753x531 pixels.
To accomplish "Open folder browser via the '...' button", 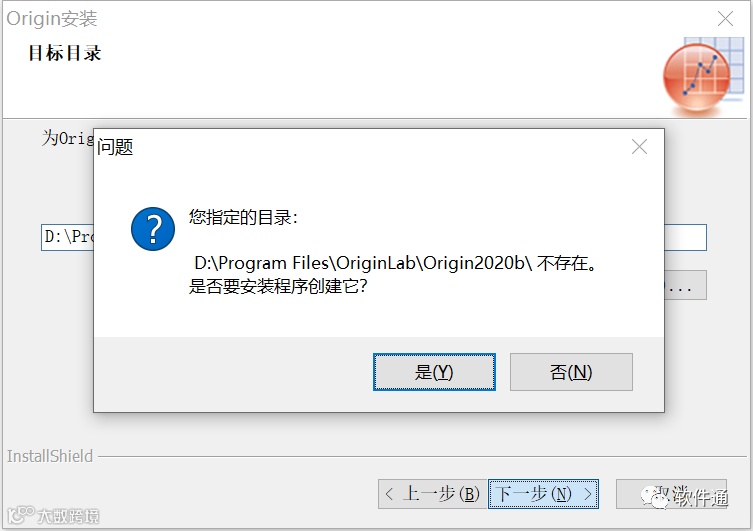I will click(x=685, y=285).
